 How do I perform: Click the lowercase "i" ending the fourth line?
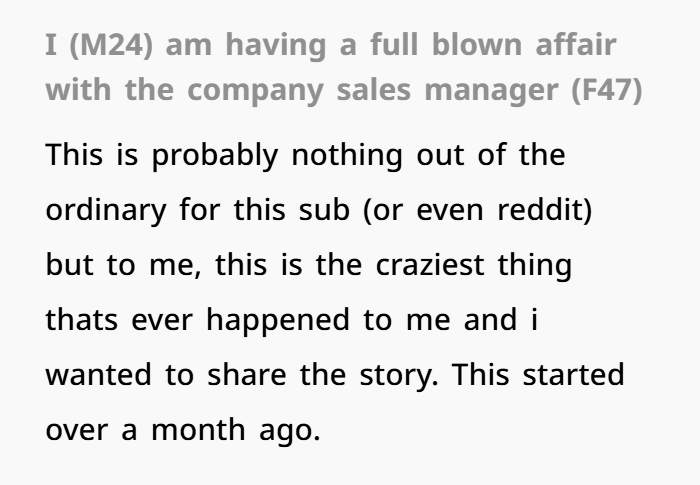tap(534, 320)
